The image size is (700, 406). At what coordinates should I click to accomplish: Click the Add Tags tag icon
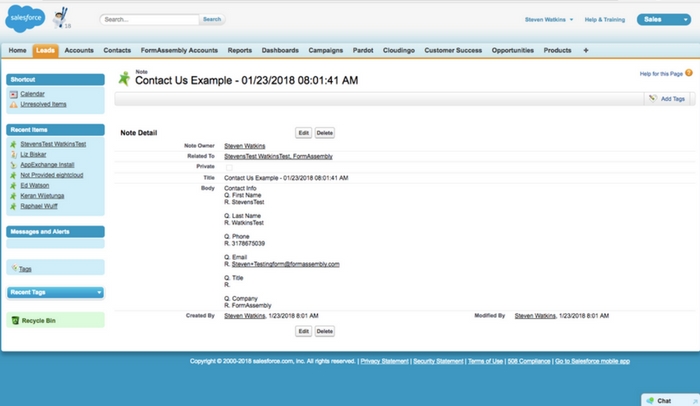pyautogui.click(x=653, y=98)
